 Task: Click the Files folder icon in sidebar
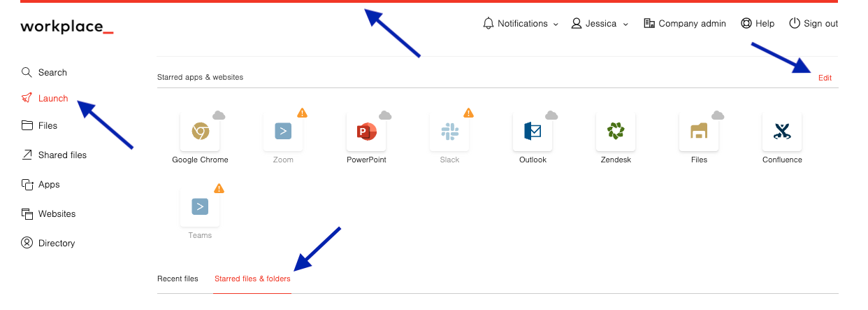(x=27, y=125)
